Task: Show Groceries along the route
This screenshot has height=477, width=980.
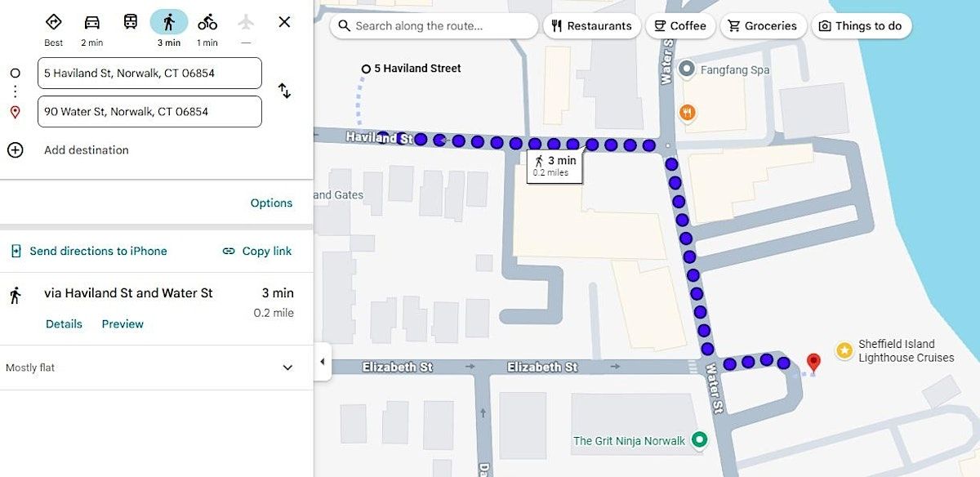Action: point(763,26)
